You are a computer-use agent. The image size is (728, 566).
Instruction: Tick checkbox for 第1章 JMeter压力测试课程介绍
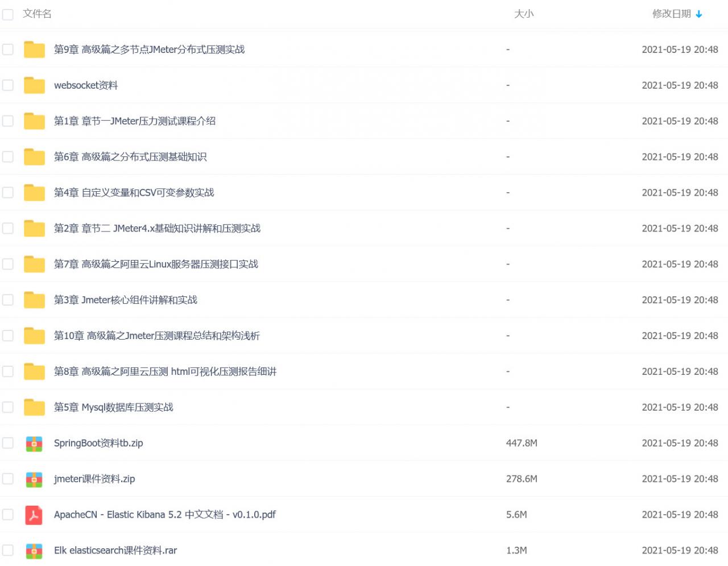pyautogui.click(x=7, y=121)
